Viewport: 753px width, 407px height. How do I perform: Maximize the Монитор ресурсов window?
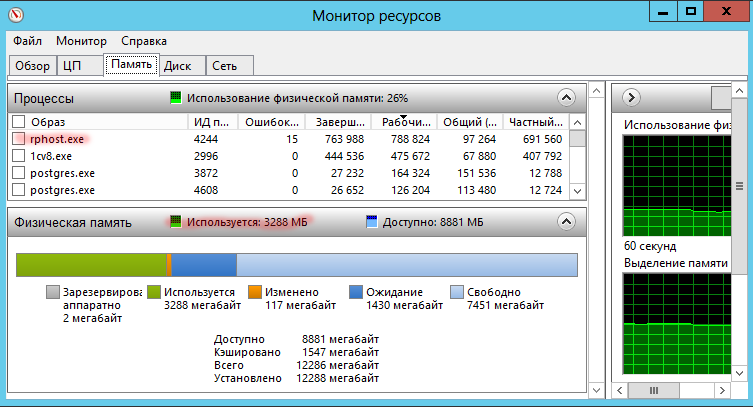click(x=691, y=11)
